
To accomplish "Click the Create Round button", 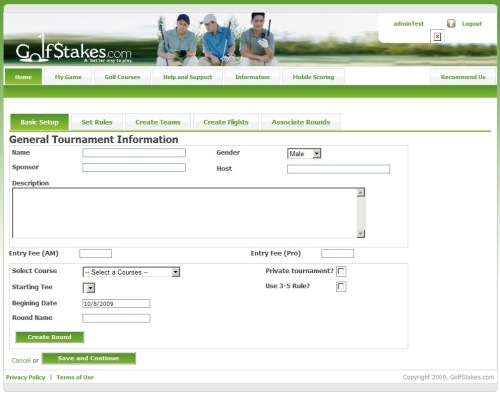I will point(50,337).
